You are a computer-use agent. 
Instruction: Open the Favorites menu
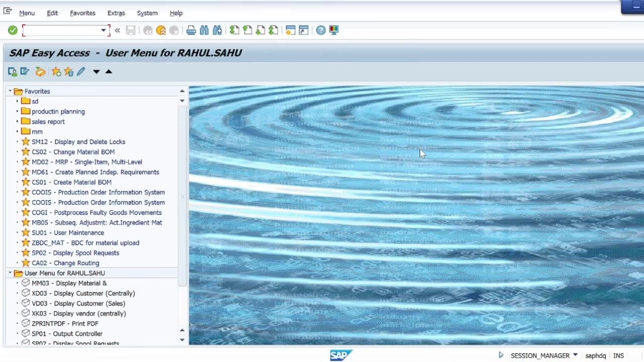point(83,13)
